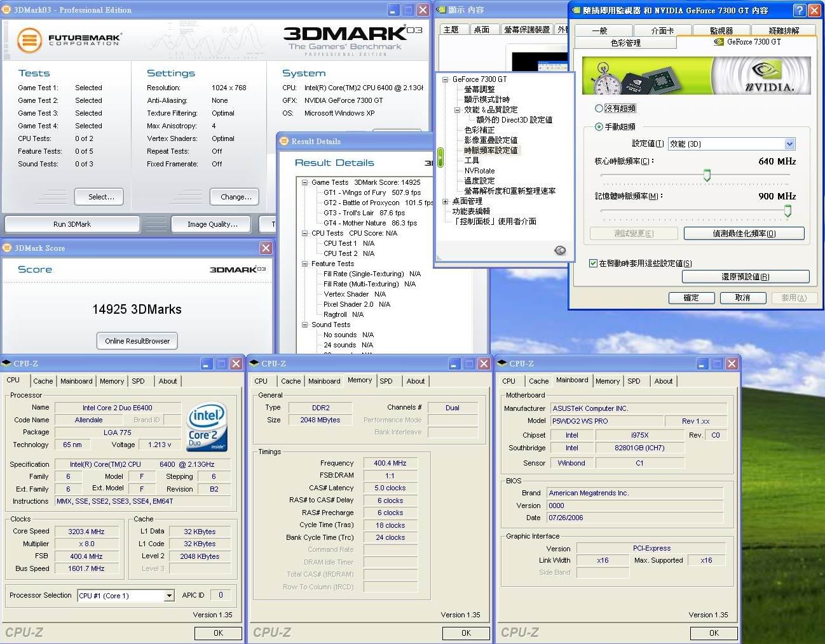Collapse the Game Tests result node
The width and height of the screenshot is (825, 644).
coord(304,182)
